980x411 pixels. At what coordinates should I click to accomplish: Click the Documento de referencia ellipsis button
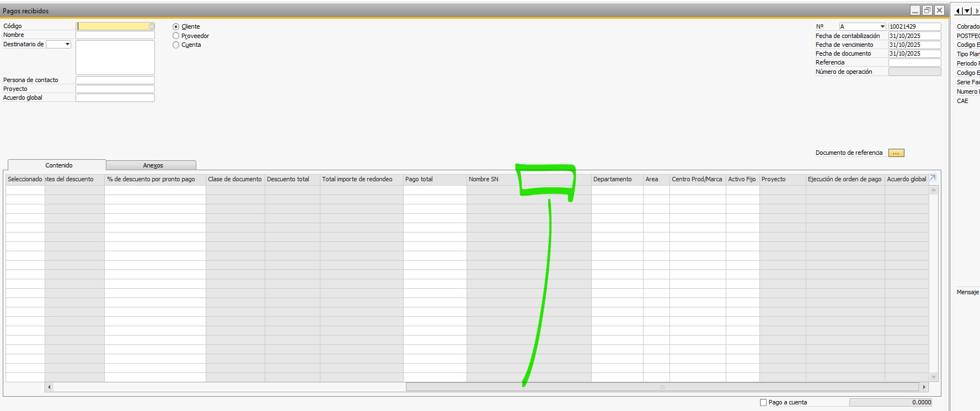click(x=896, y=153)
